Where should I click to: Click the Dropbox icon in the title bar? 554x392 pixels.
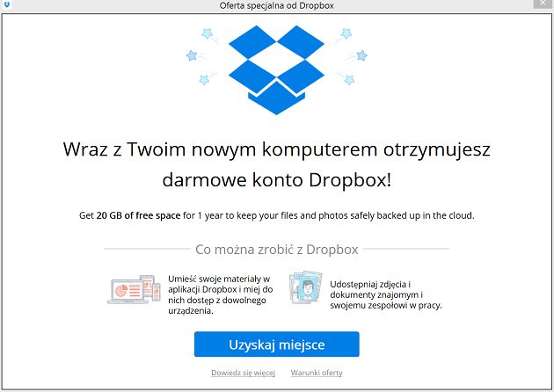[7, 4]
